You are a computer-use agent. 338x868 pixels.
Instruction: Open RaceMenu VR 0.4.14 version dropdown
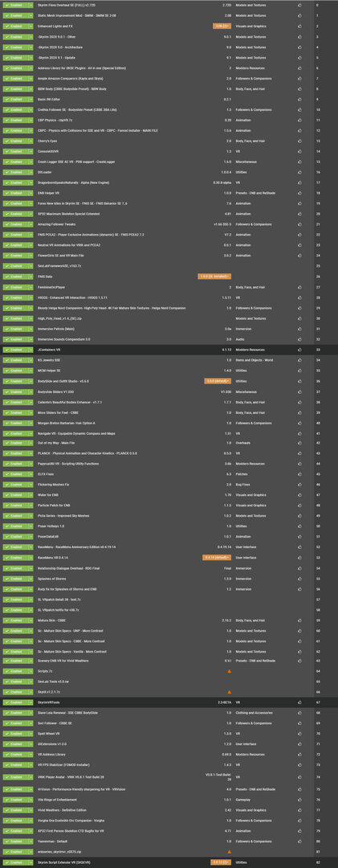(217, 558)
